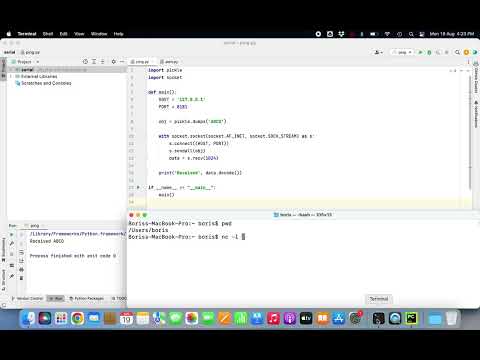The image size is (480, 360).
Task: Click the ping.py breadcrumb in navigation bar
Action: (30, 52)
